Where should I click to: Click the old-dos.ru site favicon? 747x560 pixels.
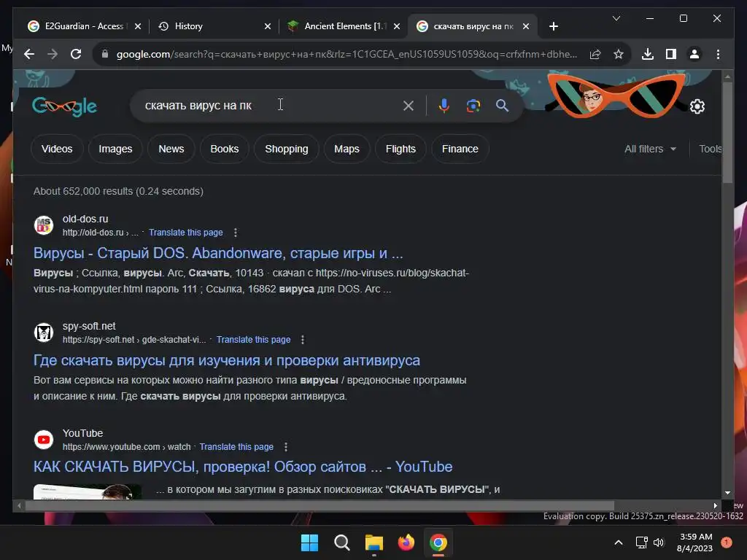(44, 225)
